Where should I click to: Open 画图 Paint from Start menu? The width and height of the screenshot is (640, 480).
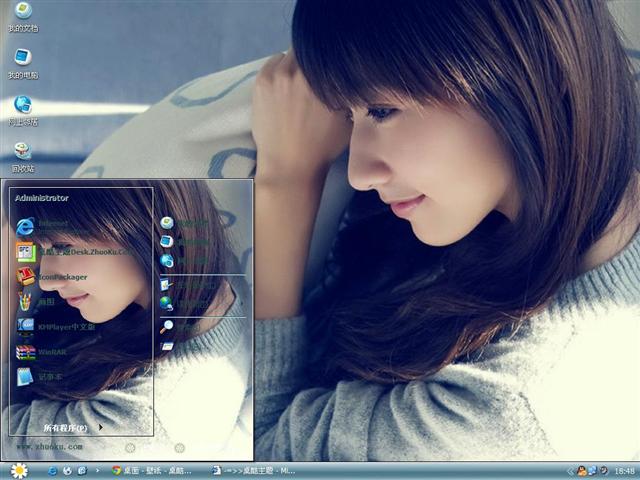[x=36, y=302]
